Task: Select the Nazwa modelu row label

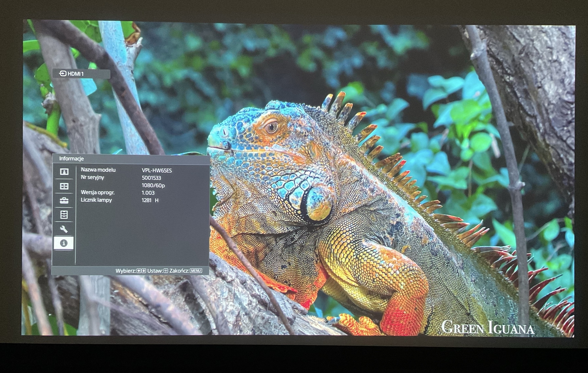Action: point(98,170)
